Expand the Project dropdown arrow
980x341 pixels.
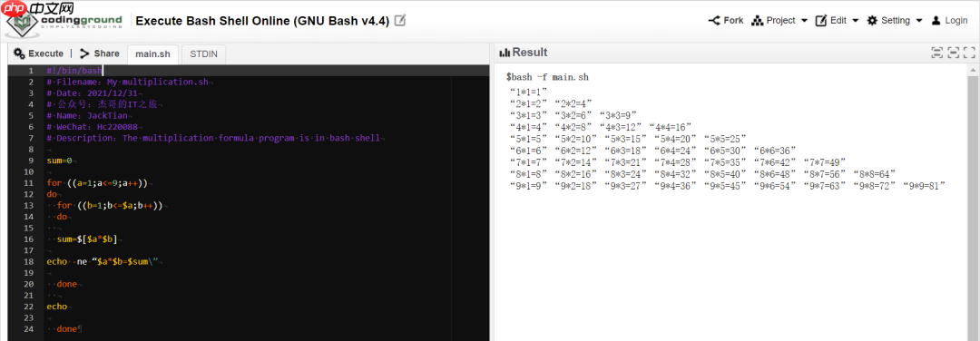(804, 21)
